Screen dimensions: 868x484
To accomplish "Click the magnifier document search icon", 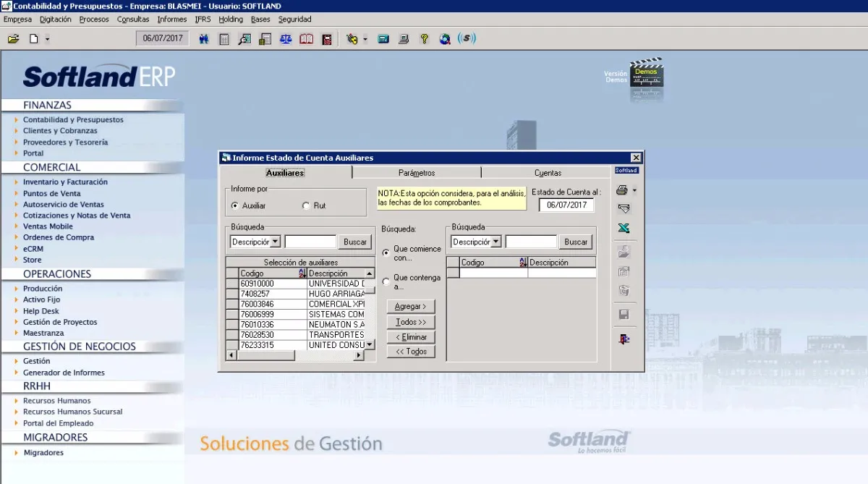I will [244, 38].
